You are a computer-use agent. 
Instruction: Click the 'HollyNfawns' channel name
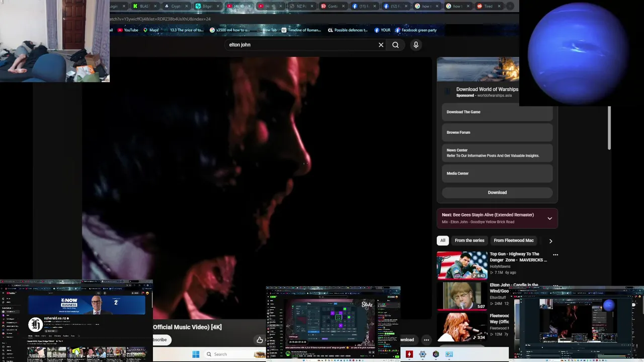pos(500,266)
